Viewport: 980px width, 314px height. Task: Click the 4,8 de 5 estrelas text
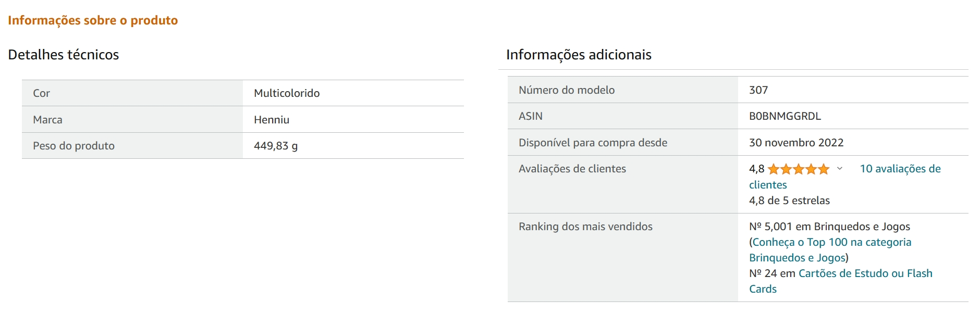[x=789, y=200]
